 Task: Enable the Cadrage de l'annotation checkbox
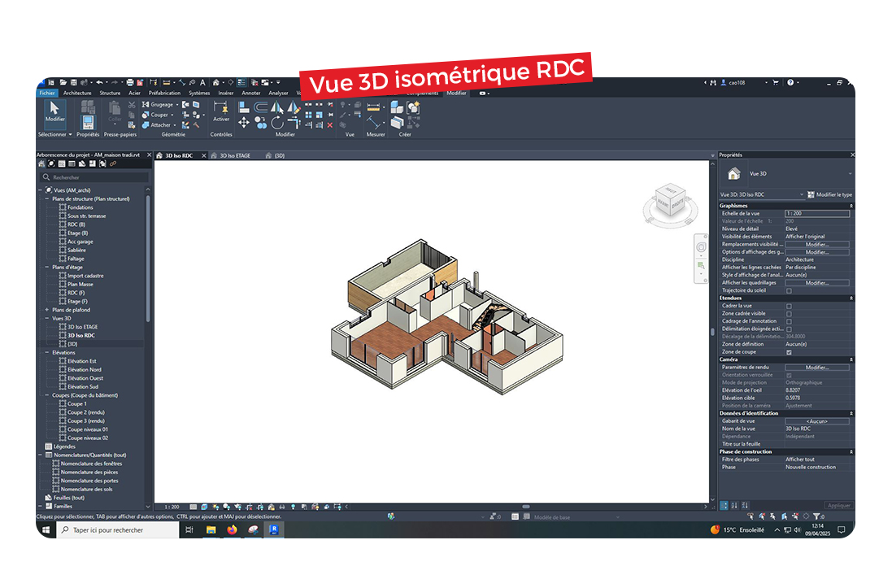[x=789, y=321]
